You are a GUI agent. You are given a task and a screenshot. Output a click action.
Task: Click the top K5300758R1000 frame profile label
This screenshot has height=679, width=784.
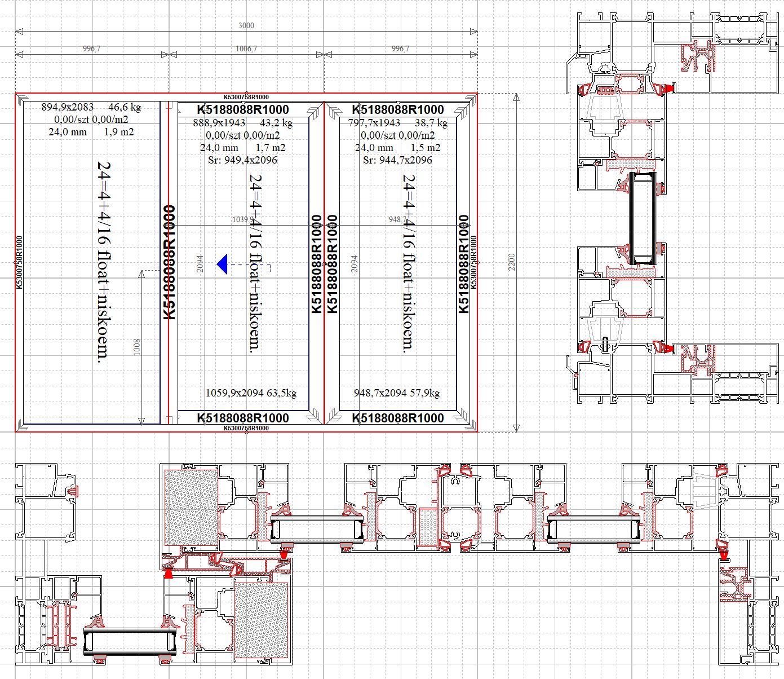[x=246, y=97]
